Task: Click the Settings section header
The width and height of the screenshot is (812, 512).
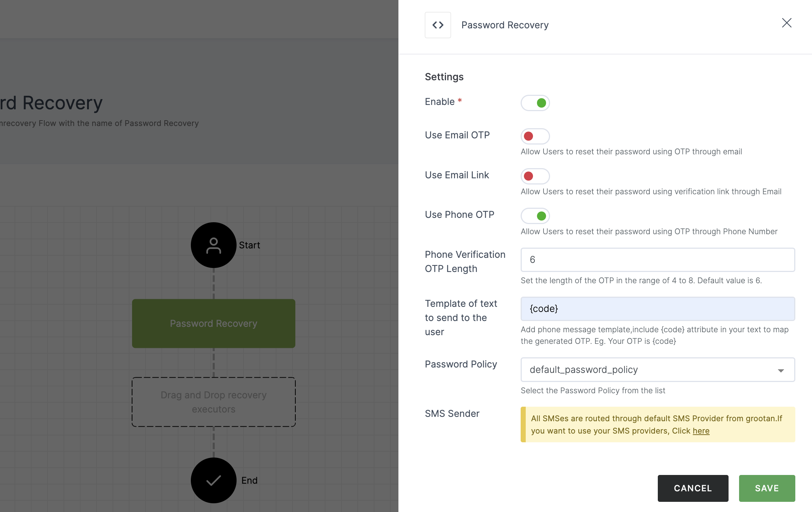Action: [x=444, y=76]
